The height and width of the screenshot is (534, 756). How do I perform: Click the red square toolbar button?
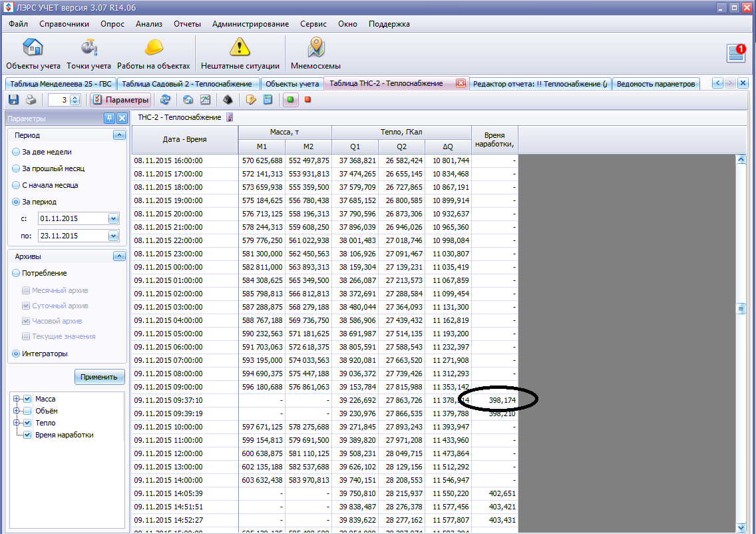tap(307, 100)
